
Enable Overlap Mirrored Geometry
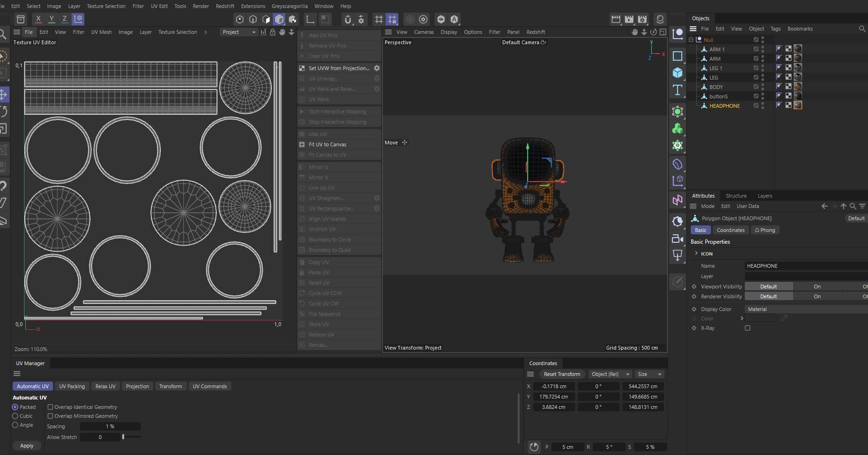click(50, 416)
